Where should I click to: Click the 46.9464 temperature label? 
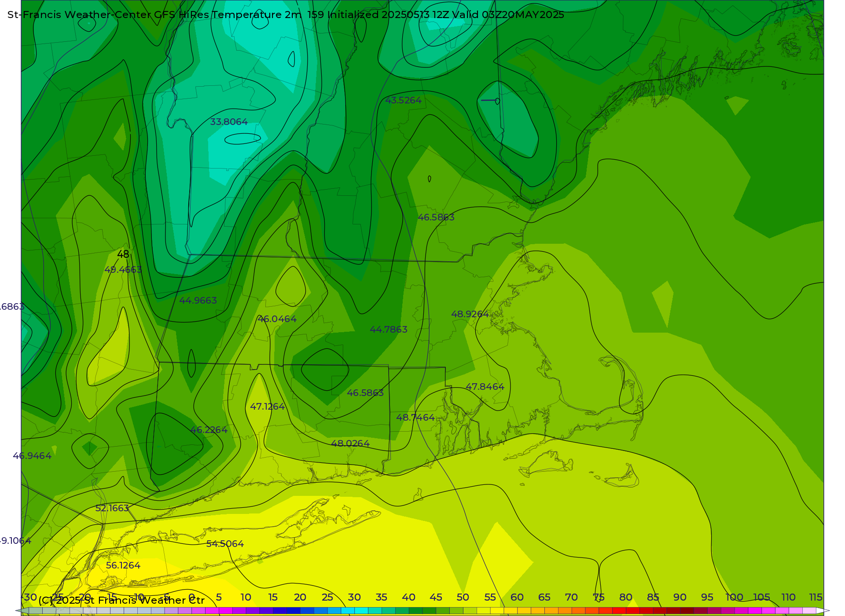(32, 456)
